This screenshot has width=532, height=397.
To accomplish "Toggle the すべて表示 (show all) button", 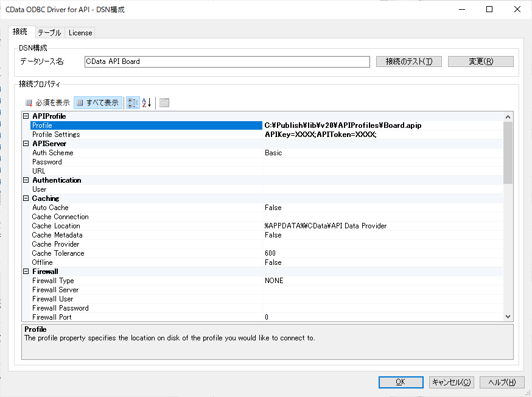I will (x=98, y=103).
